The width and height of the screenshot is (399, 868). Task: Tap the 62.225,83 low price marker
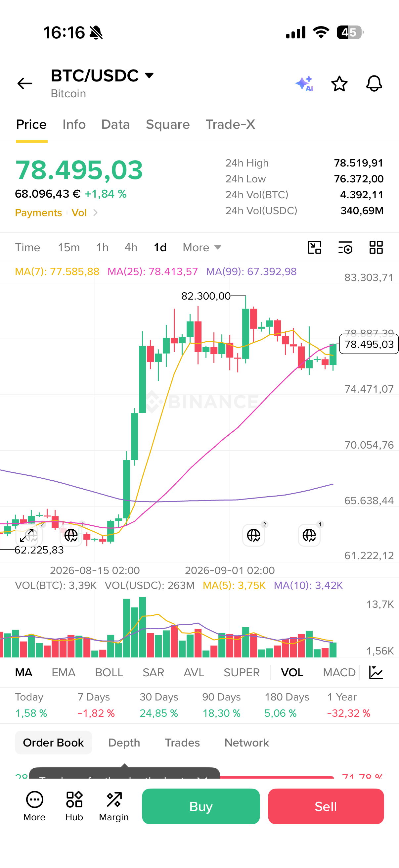pos(39,550)
